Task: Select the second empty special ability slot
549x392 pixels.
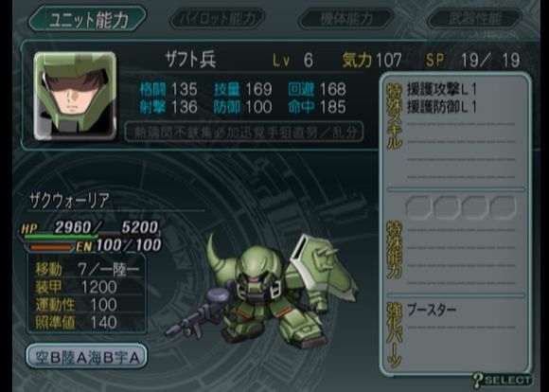Action: click(447, 207)
